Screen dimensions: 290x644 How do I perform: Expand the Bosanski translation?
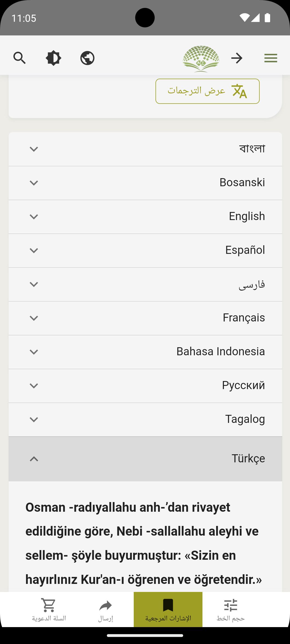pyautogui.click(x=145, y=183)
